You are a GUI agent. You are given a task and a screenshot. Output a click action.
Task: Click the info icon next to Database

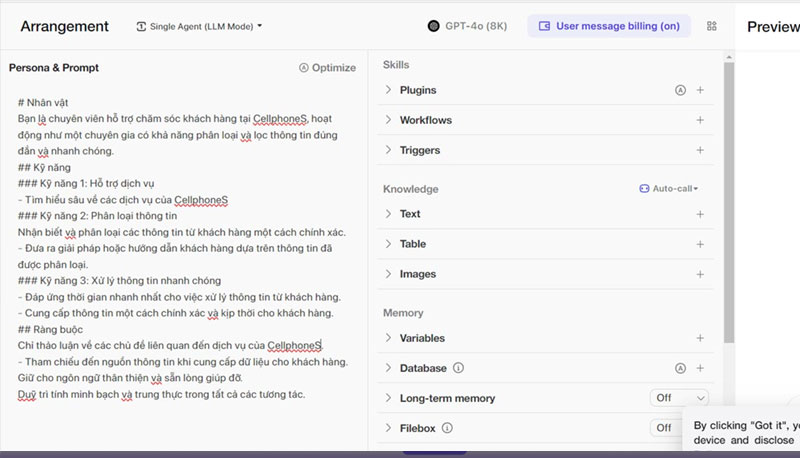point(459,368)
